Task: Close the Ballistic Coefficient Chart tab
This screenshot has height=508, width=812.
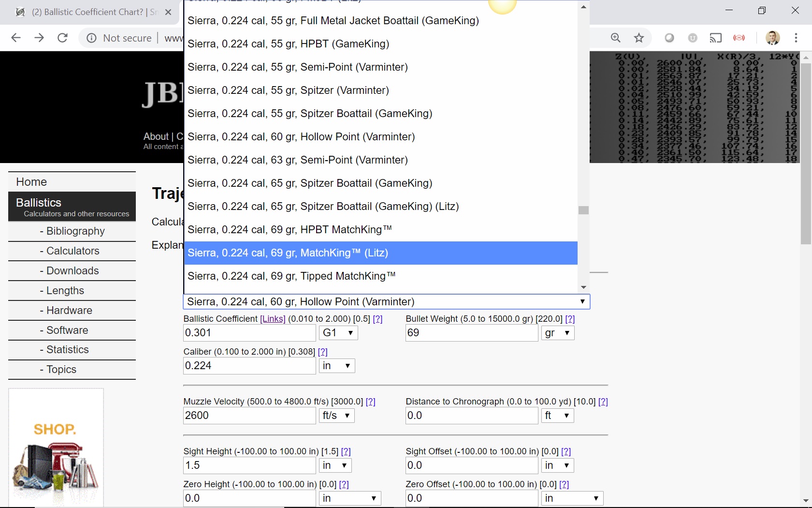Action: tap(168, 12)
